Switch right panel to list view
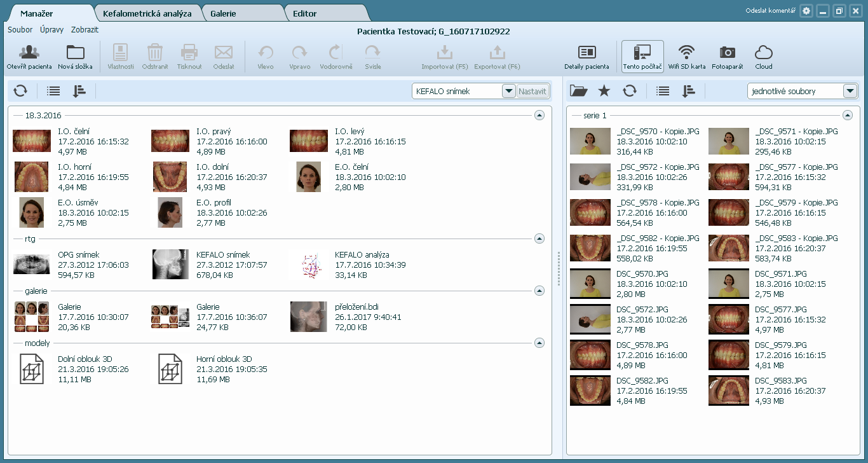868x463 pixels. coord(663,91)
